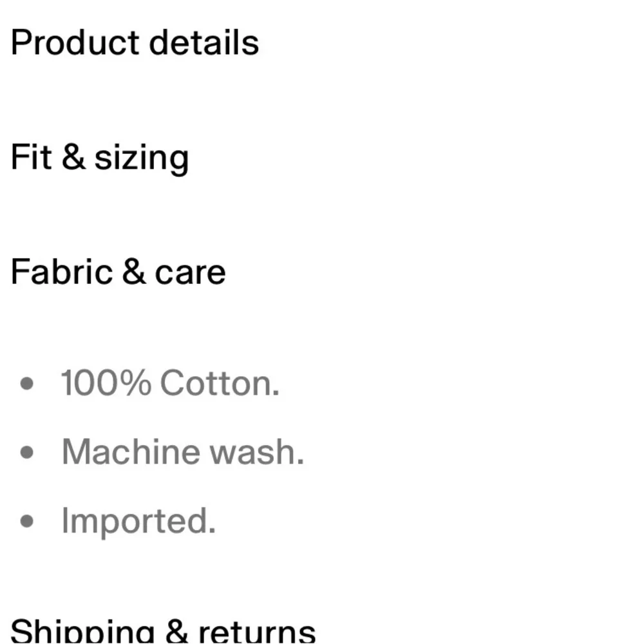Click the word "sizing" in the heading

142,159
